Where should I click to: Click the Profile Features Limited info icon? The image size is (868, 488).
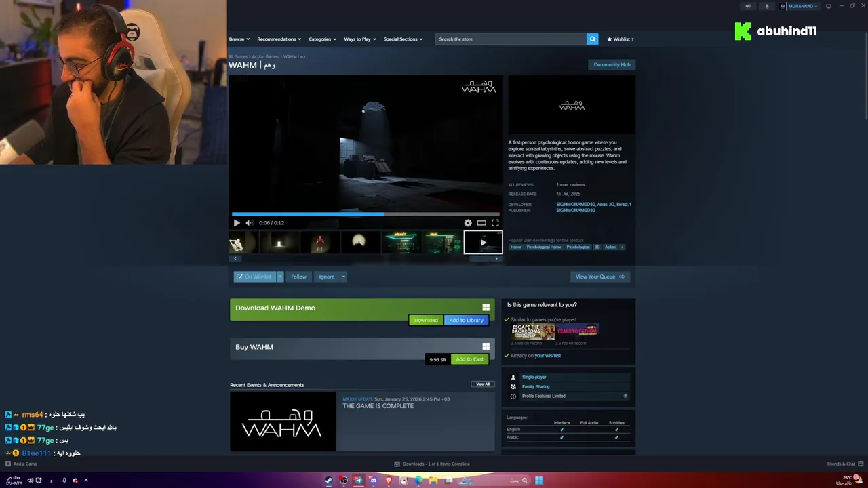(x=513, y=396)
